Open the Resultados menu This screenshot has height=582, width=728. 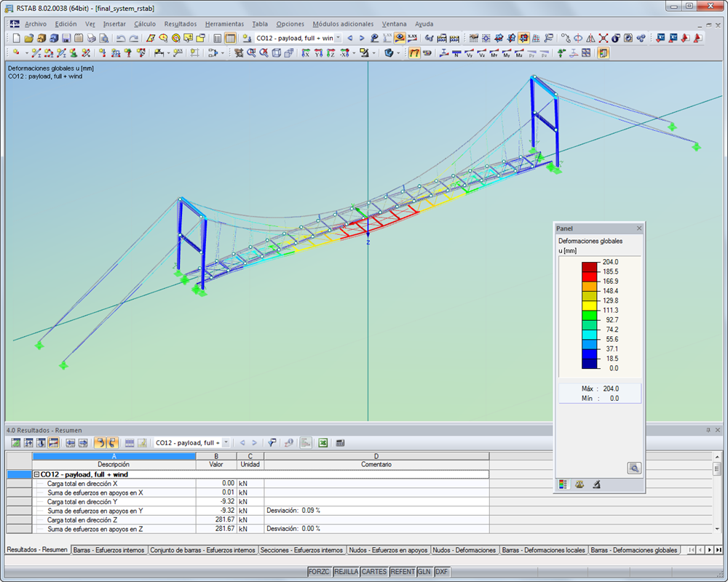pos(180,24)
